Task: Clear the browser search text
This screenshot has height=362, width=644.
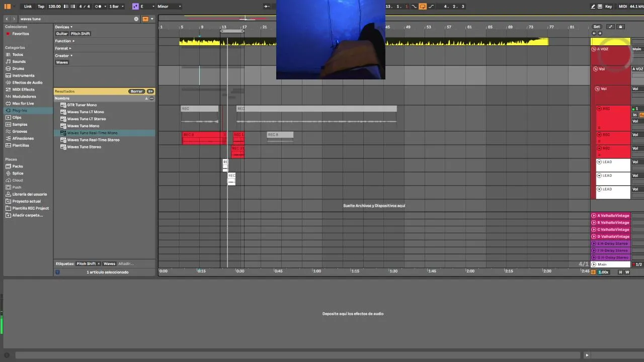Action: pos(136,19)
